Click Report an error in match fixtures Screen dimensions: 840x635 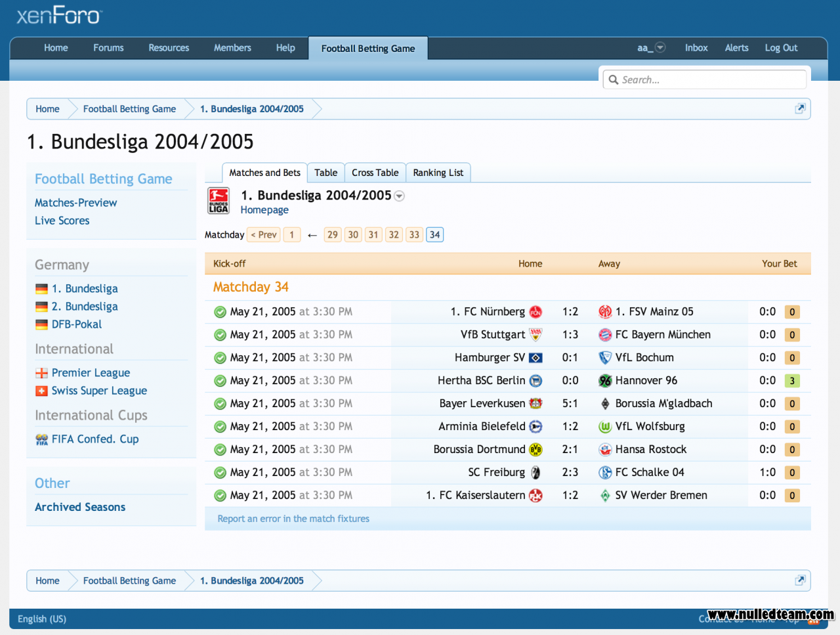click(293, 519)
